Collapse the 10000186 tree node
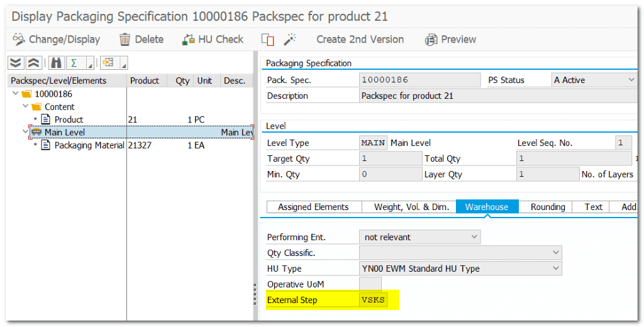Image resolution: width=644 pixels, height=327 pixels. coord(15,94)
